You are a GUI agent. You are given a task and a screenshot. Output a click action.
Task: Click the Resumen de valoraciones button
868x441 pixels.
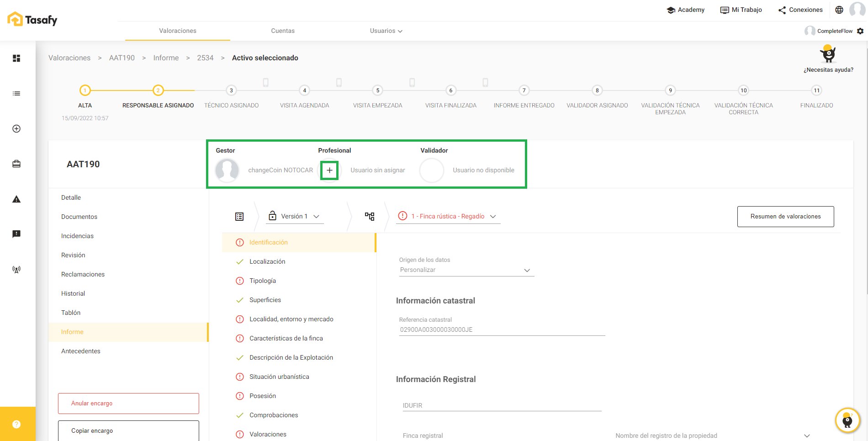(x=785, y=217)
